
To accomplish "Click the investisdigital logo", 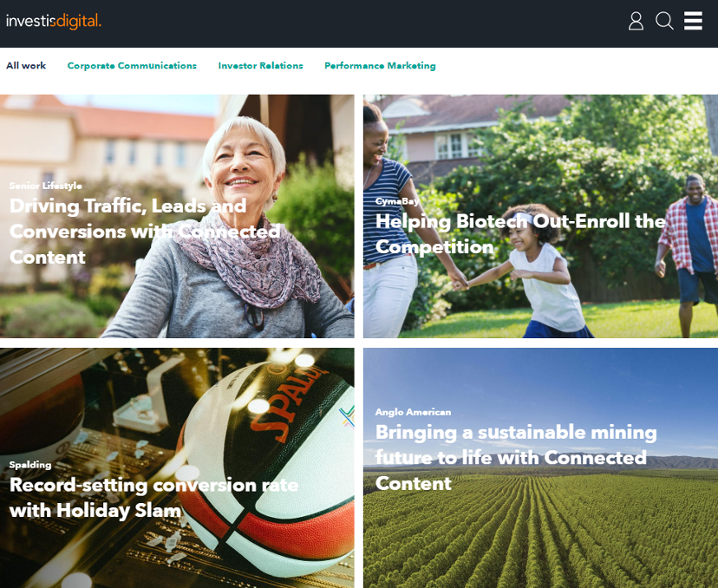I will (x=54, y=21).
